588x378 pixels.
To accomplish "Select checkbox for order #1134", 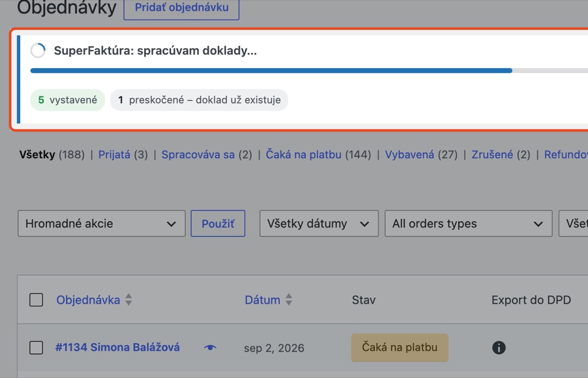I will click(36, 347).
